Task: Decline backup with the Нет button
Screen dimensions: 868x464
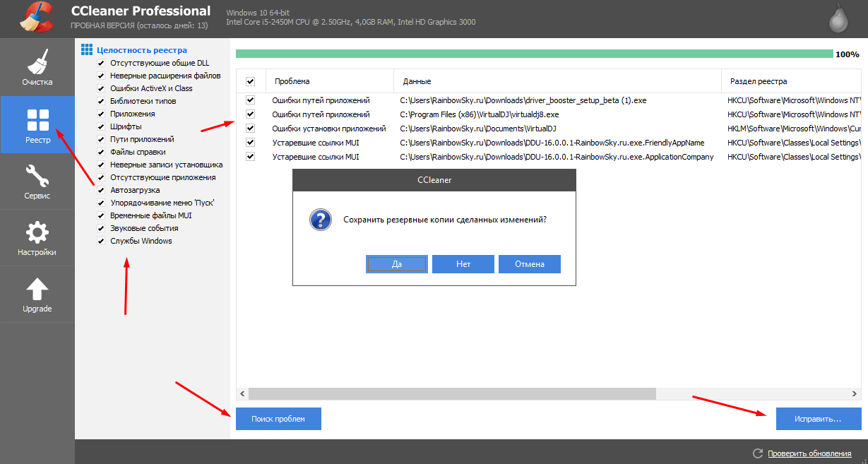Action: pyautogui.click(x=463, y=264)
